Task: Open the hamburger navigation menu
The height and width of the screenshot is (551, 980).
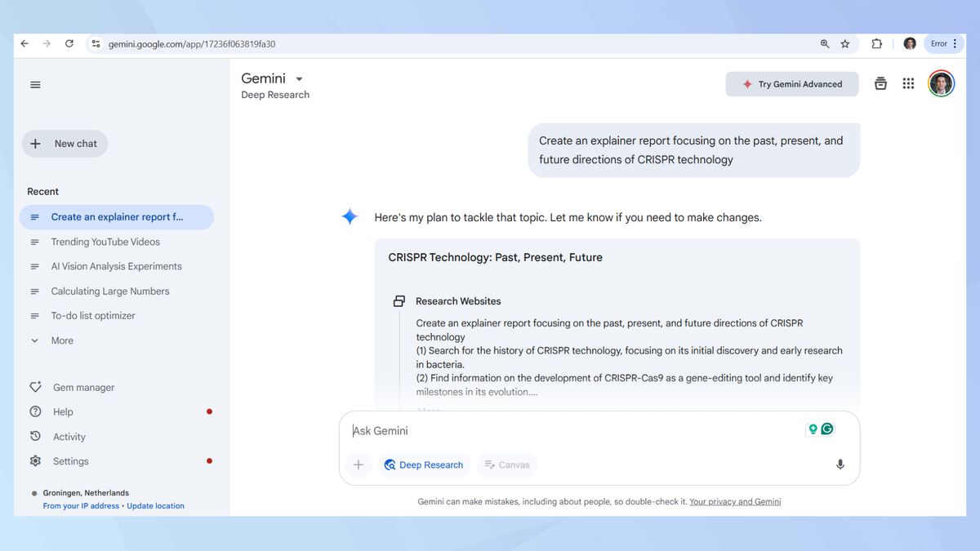Action: coord(34,84)
